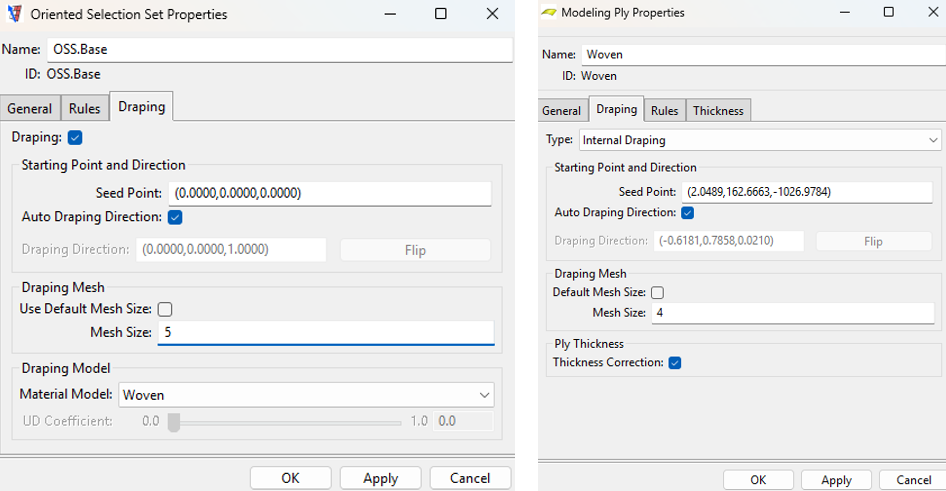Switch to Rules tab in Modeling Ply
This screenshot has width=946, height=491.
click(x=664, y=111)
